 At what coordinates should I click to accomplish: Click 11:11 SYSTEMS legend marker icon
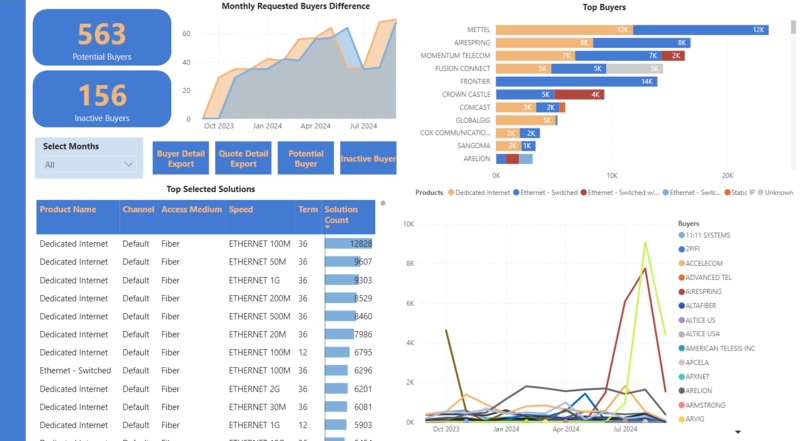[681, 236]
